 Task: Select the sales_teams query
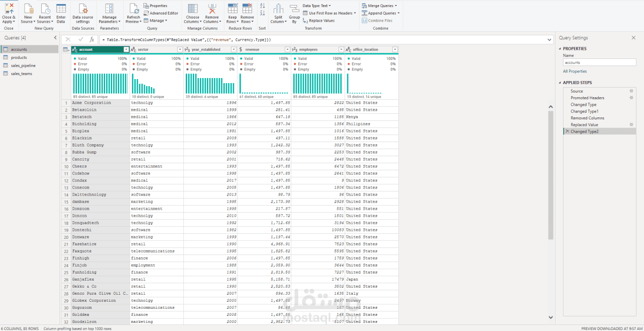[30, 74]
